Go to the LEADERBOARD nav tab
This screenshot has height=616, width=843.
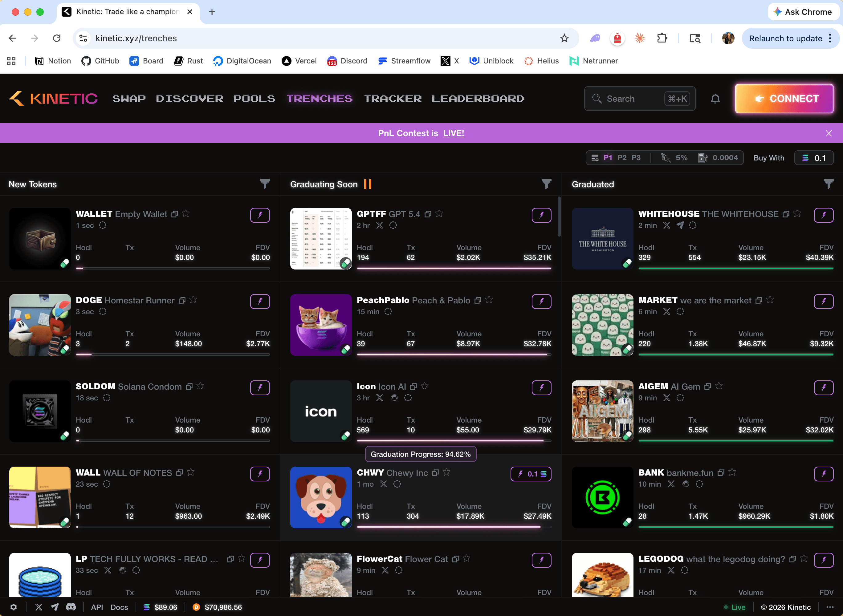pos(478,99)
